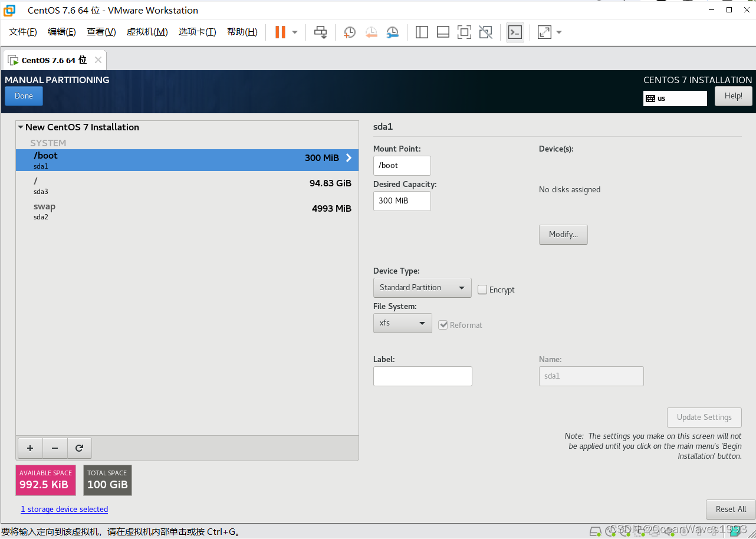Open stretch display options dropdown arrow
Image resolution: width=756 pixels, height=539 pixels.
click(559, 32)
